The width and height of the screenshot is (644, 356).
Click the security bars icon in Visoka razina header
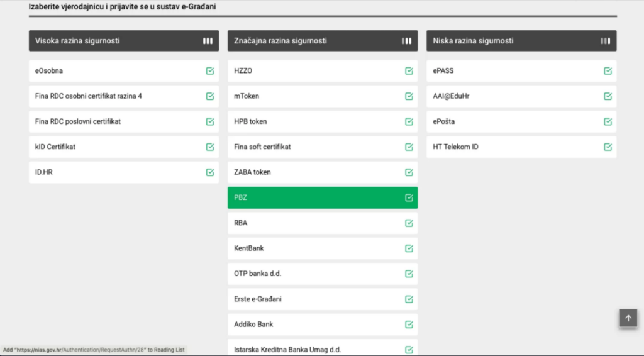208,41
